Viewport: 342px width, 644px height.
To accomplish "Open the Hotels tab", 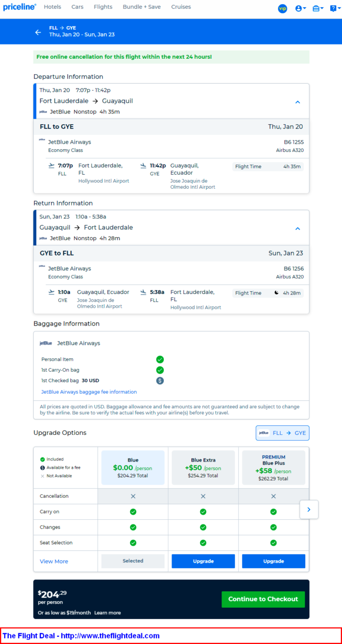I will pyautogui.click(x=53, y=7).
